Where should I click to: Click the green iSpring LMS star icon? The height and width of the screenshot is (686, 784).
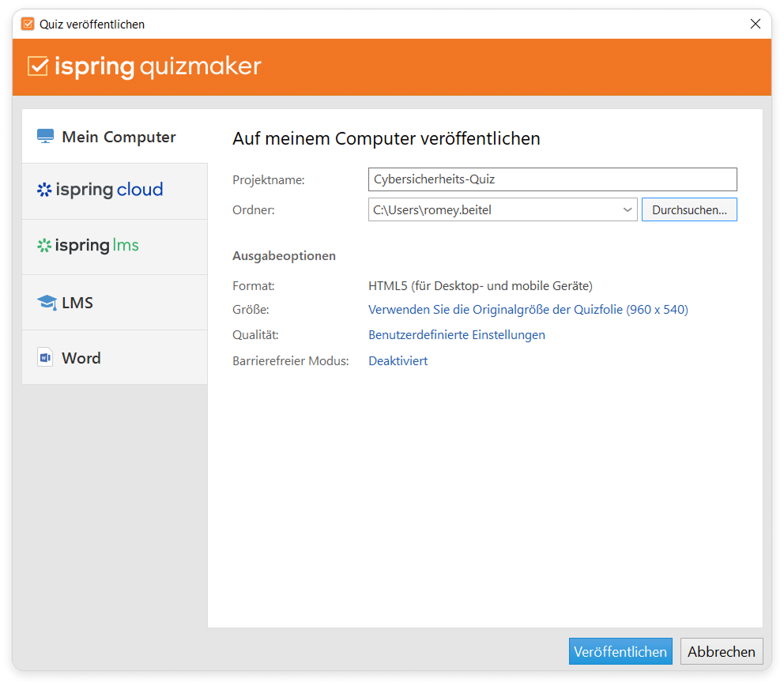point(44,246)
